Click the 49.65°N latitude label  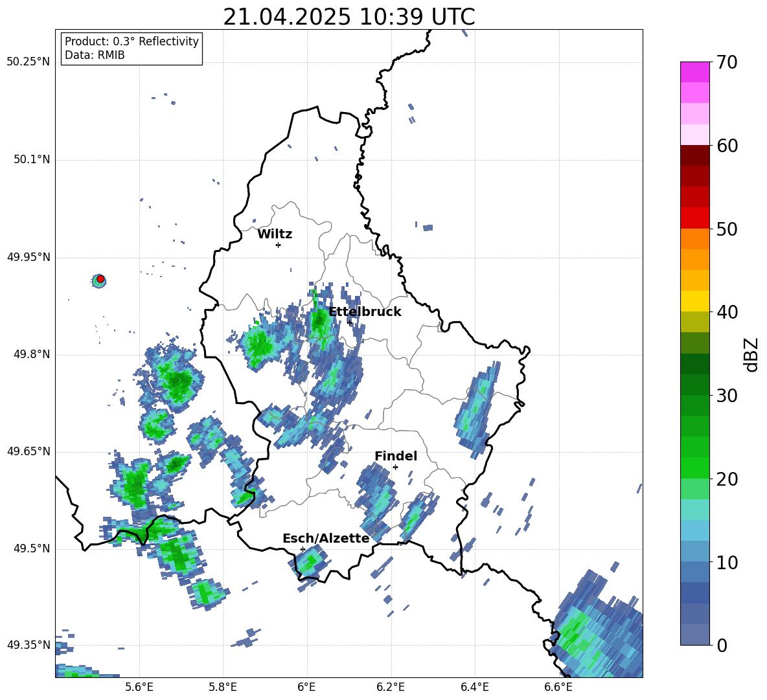[29, 451]
